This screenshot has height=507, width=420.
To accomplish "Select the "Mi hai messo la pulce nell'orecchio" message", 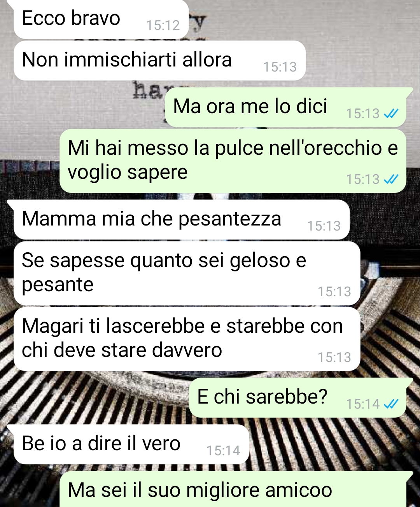I will pyautogui.click(x=233, y=161).
